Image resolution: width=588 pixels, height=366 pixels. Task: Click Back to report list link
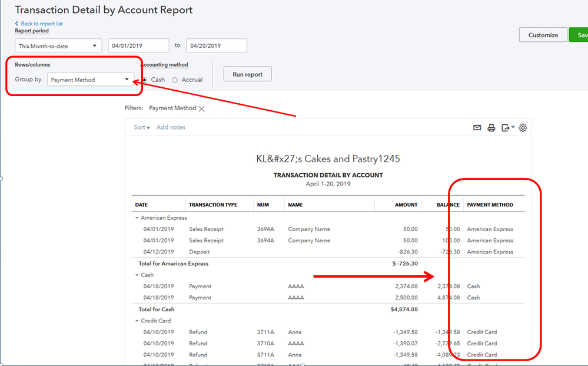[x=41, y=24]
